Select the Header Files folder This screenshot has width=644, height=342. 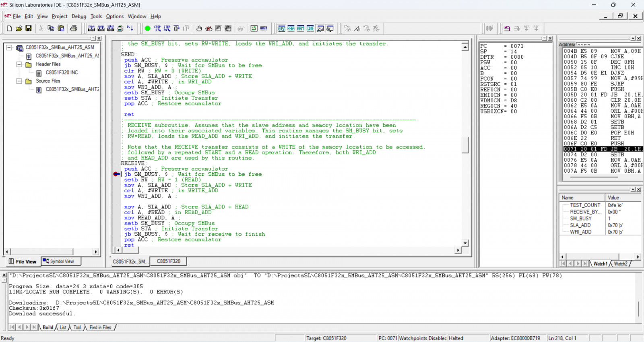tap(48, 64)
